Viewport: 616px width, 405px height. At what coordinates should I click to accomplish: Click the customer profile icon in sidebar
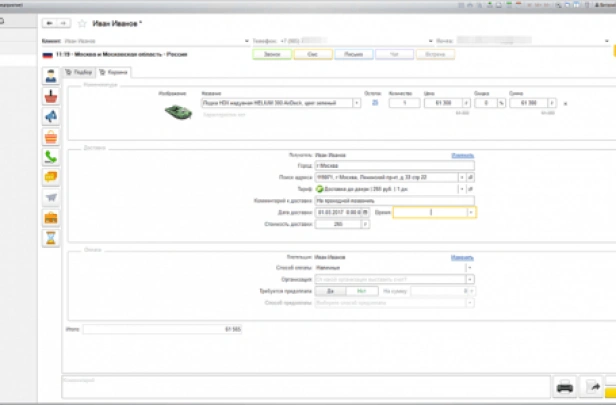point(50,75)
